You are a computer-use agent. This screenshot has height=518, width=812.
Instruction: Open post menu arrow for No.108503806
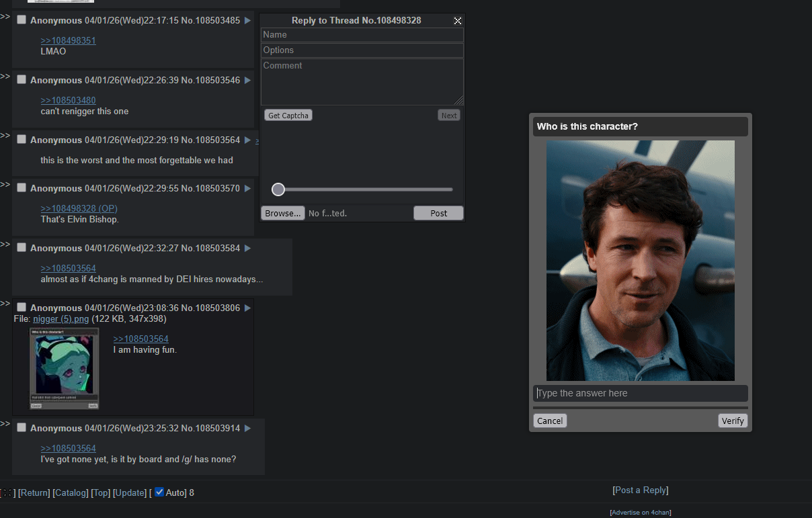point(247,308)
